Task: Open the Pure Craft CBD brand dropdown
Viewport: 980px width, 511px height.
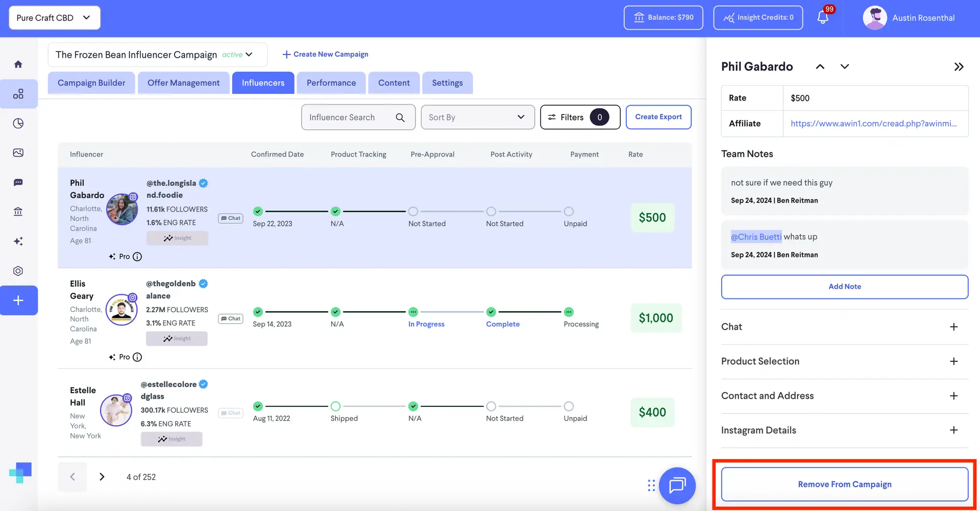Action: point(54,18)
